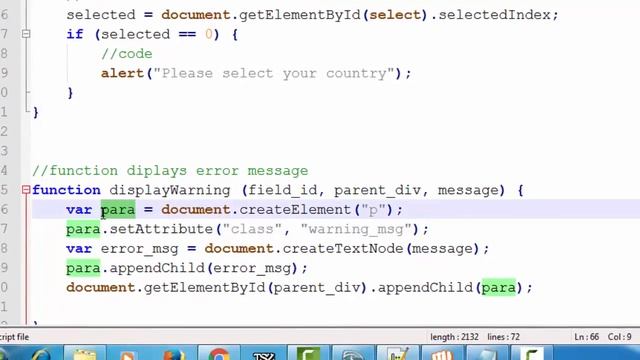Viewport: 640px width, 360px height.
Task: Click the 'displayWarning' function name
Action: click(x=170, y=190)
